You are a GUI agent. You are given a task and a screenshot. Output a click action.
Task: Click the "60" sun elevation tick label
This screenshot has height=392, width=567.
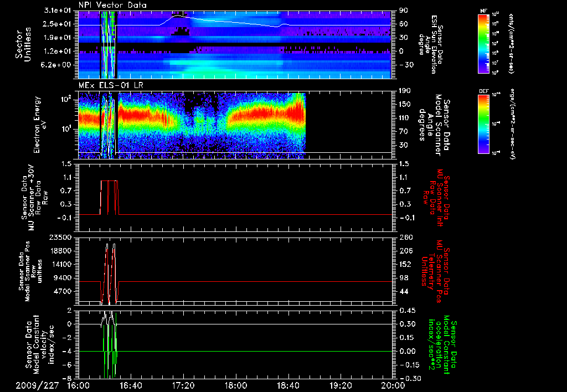pyautogui.click(x=403, y=24)
